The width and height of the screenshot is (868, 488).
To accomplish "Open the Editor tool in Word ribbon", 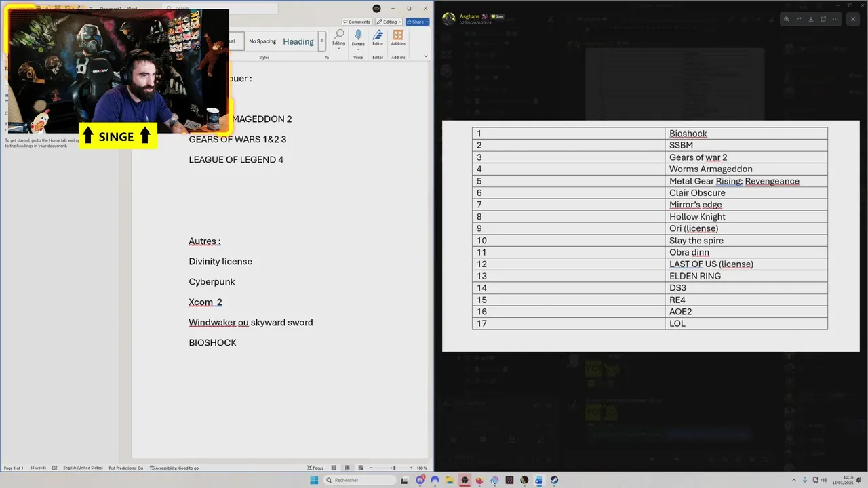I will tap(378, 38).
